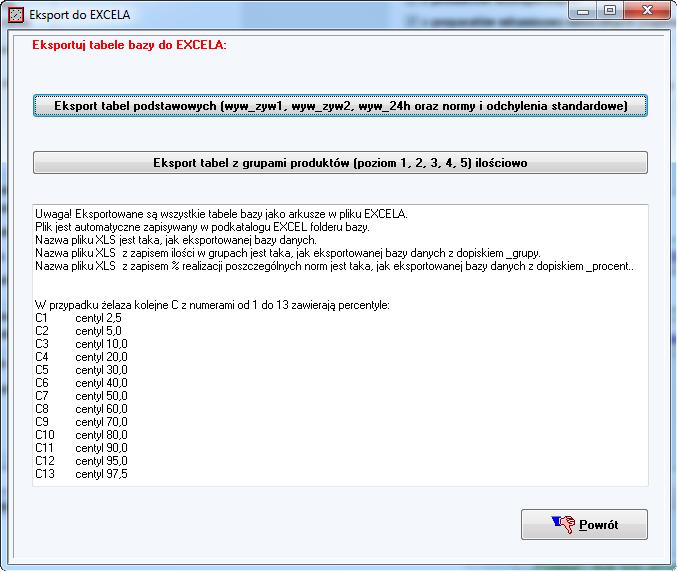Click the line starting with Uwaga! Eksportowane
This screenshot has width=678, height=572.
(x=221, y=214)
